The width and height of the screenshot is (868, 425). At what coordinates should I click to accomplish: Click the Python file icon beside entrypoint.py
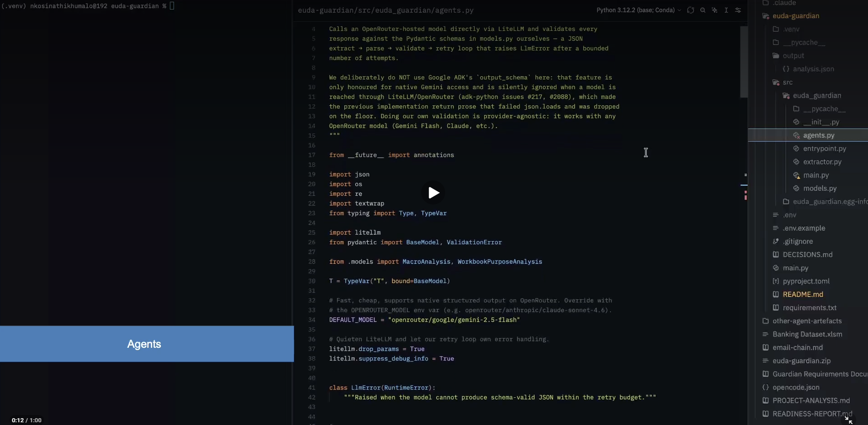click(796, 148)
